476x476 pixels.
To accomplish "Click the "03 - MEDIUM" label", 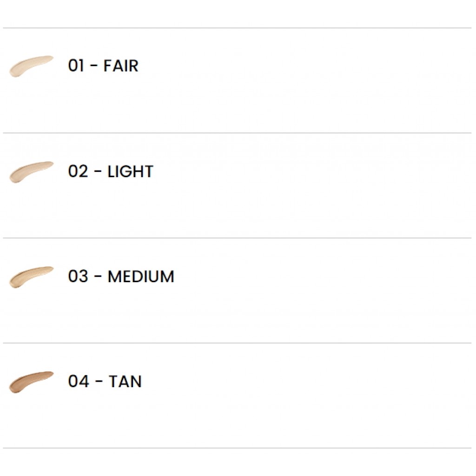I will click(121, 277).
